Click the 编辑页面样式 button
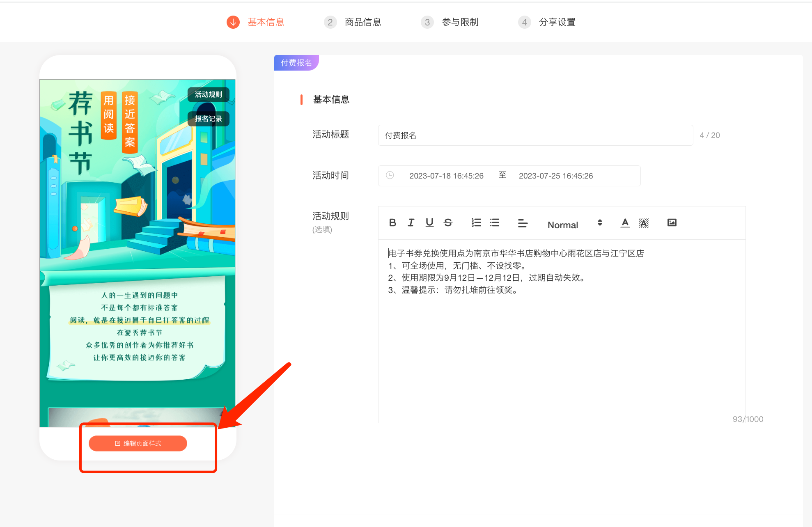This screenshot has height=527, width=812. coord(138,443)
